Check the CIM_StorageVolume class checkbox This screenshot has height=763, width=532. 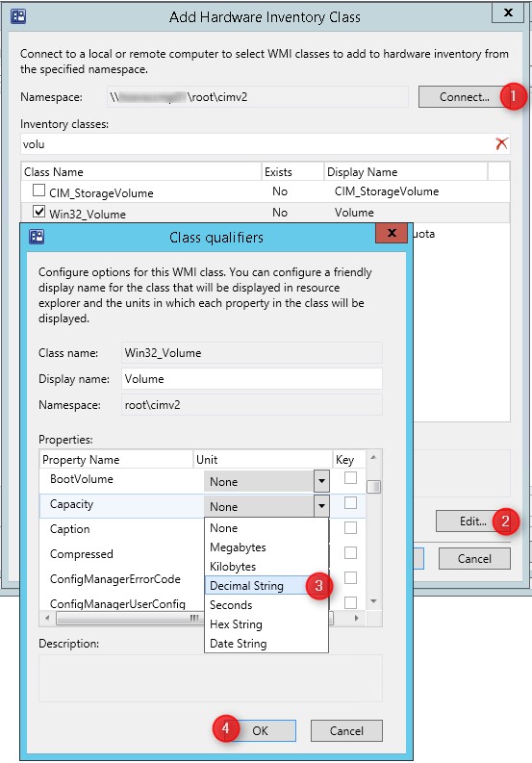(x=38, y=191)
